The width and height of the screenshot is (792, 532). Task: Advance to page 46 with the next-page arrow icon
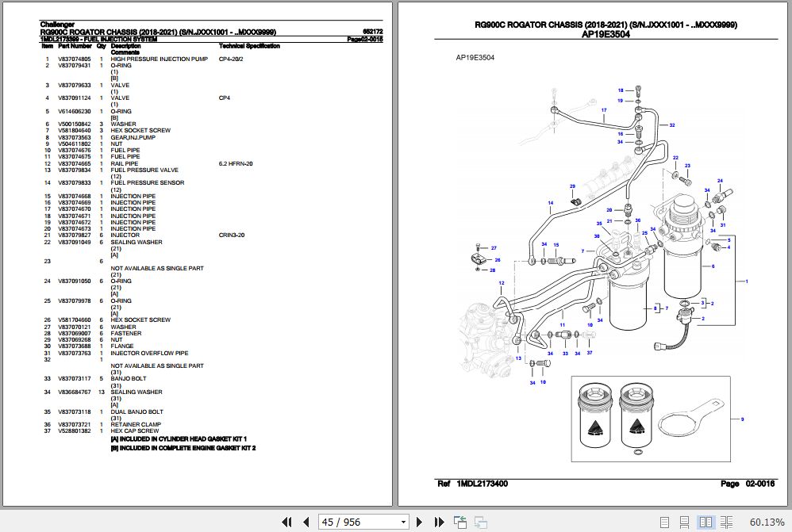tap(419, 522)
